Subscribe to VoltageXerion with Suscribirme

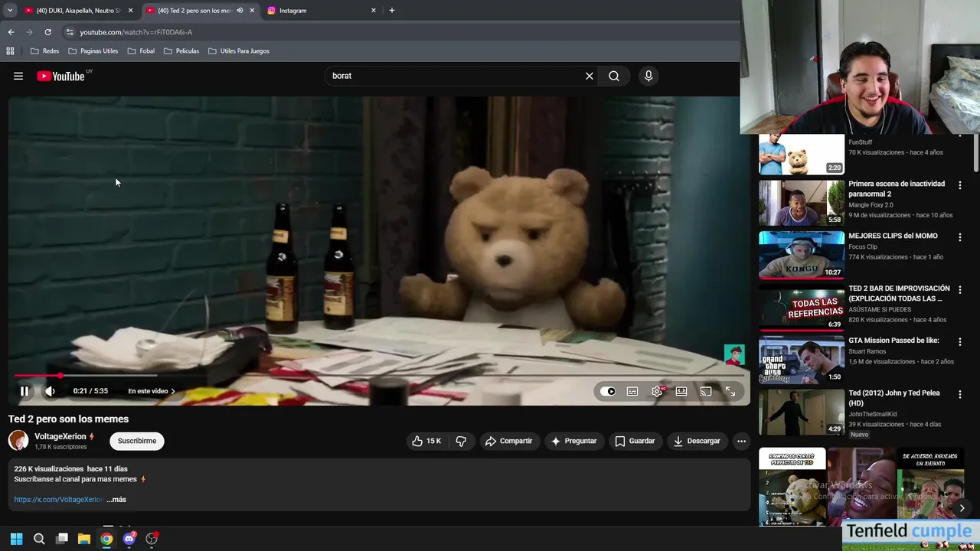pos(137,441)
